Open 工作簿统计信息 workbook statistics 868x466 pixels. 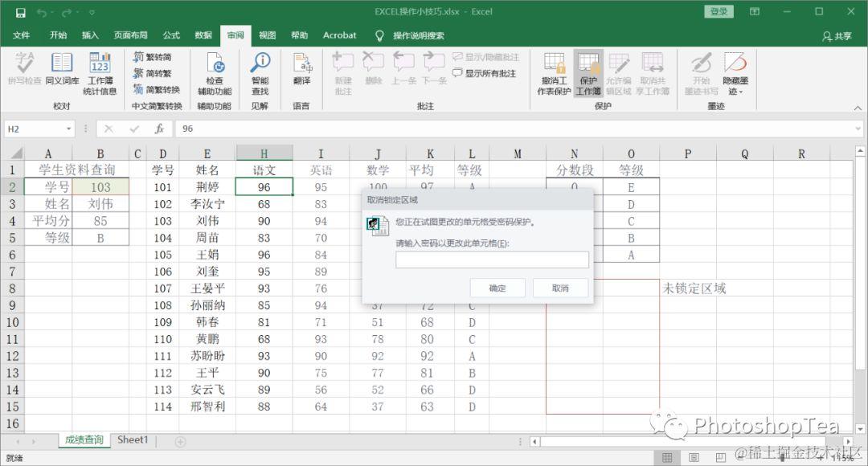100,74
